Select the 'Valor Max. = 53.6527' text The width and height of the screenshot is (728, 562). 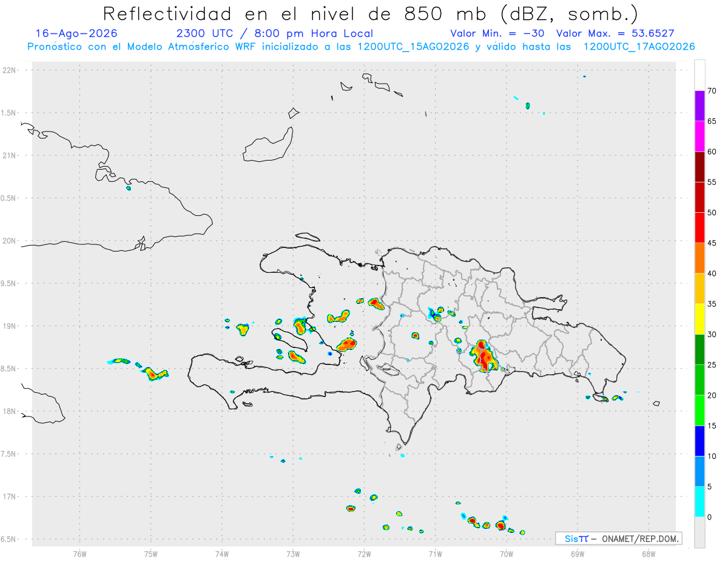[615, 33]
